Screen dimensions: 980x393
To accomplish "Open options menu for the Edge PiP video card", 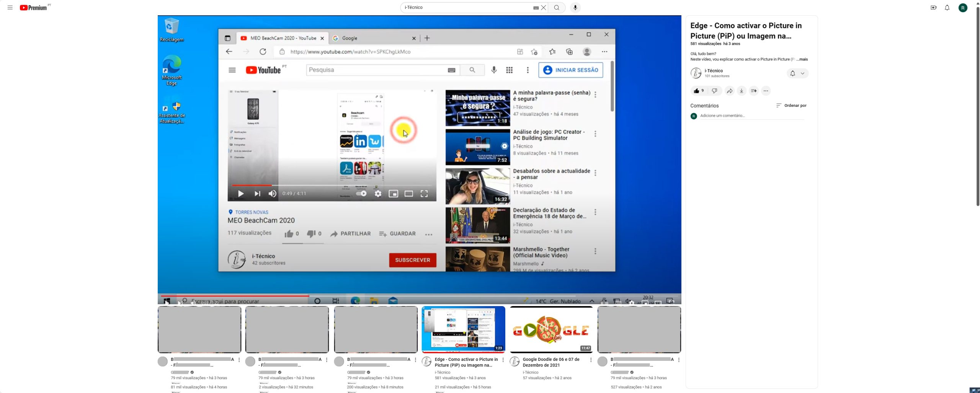I will pyautogui.click(x=503, y=360).
